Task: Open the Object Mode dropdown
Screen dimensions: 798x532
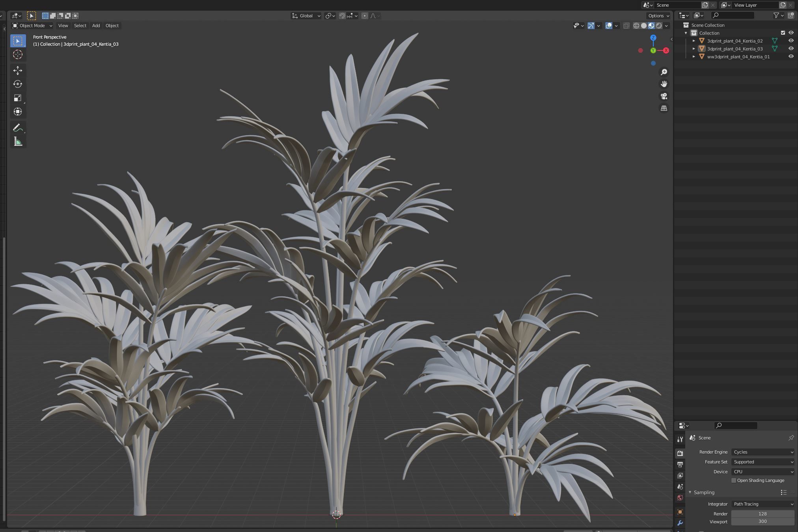Action: [32, 26]
